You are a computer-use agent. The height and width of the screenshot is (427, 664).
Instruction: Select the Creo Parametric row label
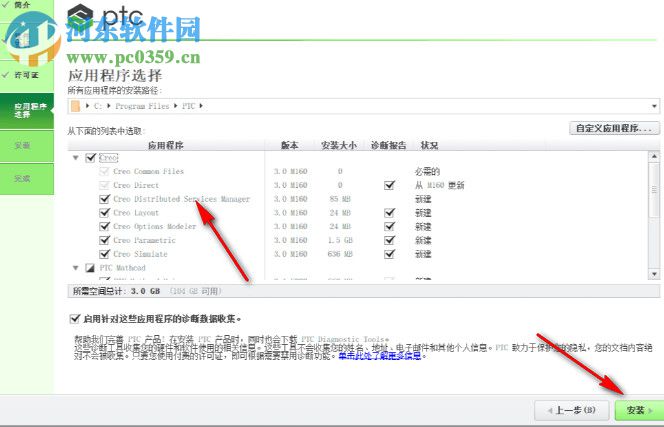pos(144,240)
